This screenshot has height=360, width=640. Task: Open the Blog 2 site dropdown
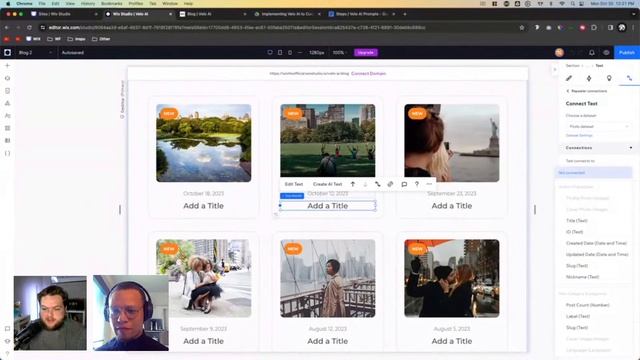[x=35, y=53]
